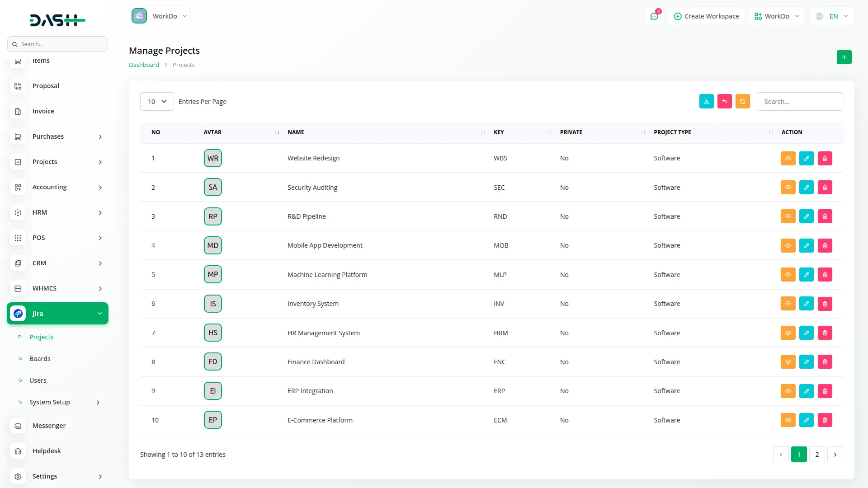Click the Create Workspace button

click(706, 16)
